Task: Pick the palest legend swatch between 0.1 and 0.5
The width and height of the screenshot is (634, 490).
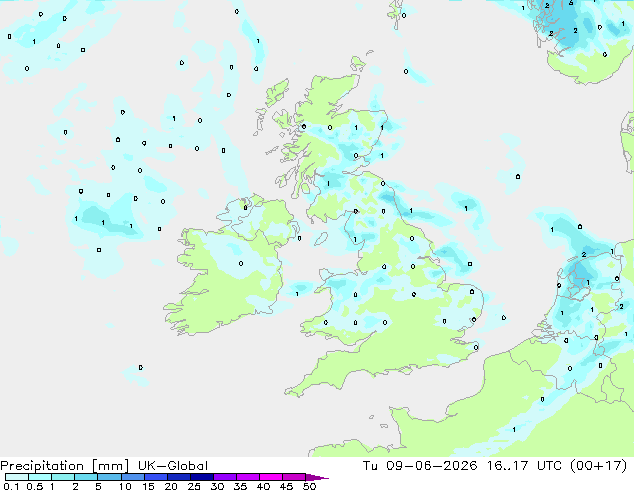Action: click(x=17, y=477)
